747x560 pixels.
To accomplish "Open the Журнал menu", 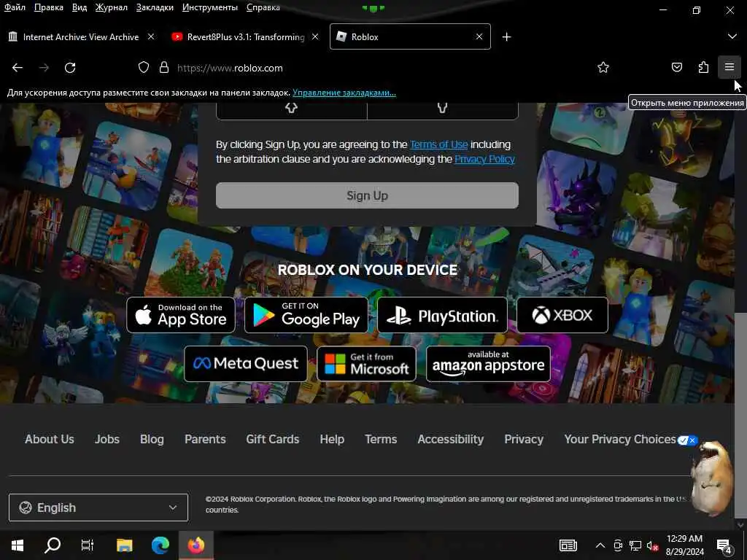I will (111, 7).
